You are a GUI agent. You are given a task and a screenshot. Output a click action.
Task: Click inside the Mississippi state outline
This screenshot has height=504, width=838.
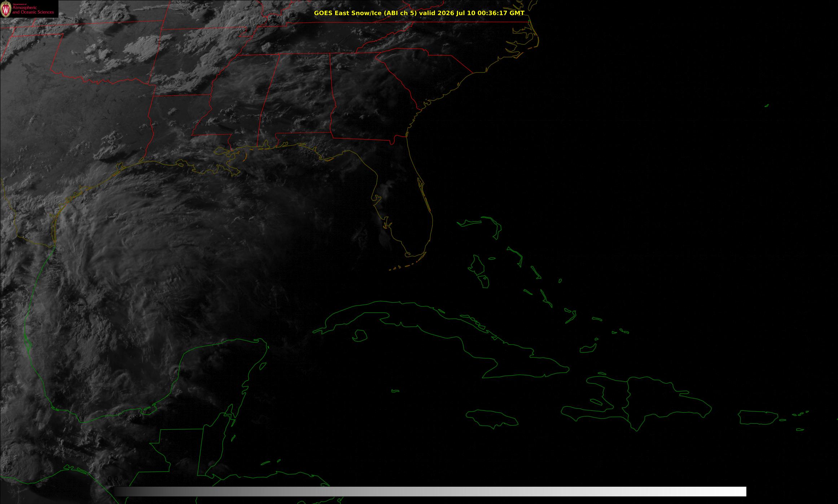point(234,101)
